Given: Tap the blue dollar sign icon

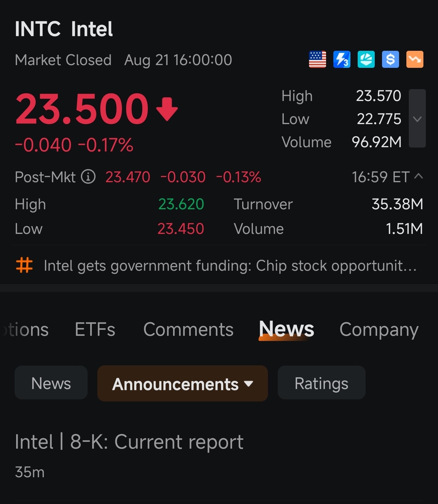Looking at the screenshot, I should 390,59.
